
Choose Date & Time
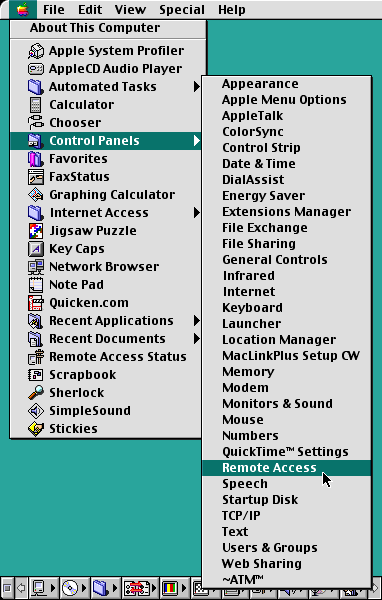pyautogui.click(x=287, y=163)
